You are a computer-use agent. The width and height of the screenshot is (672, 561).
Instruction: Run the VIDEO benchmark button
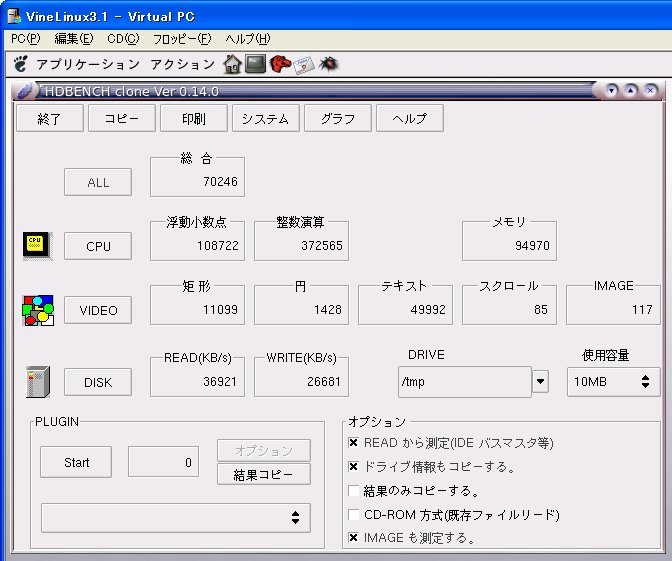click(98, 310)
